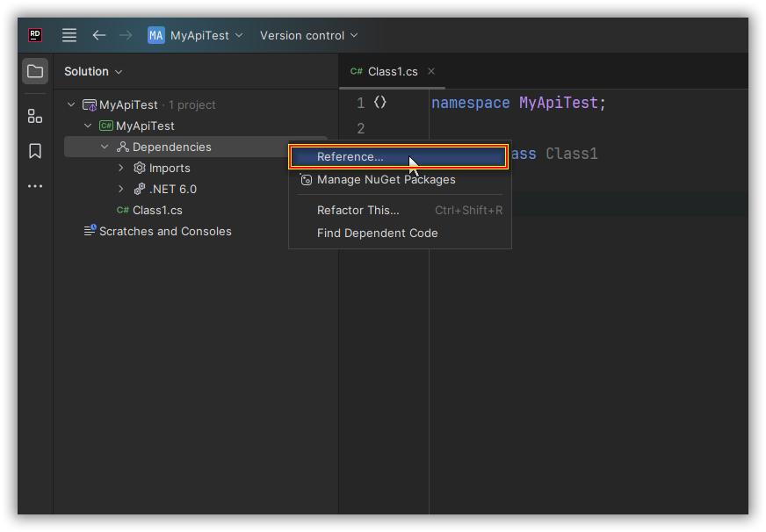766x532 pixels.
Task: Click the Forward navigation arrow
Action: pos(126,35)
